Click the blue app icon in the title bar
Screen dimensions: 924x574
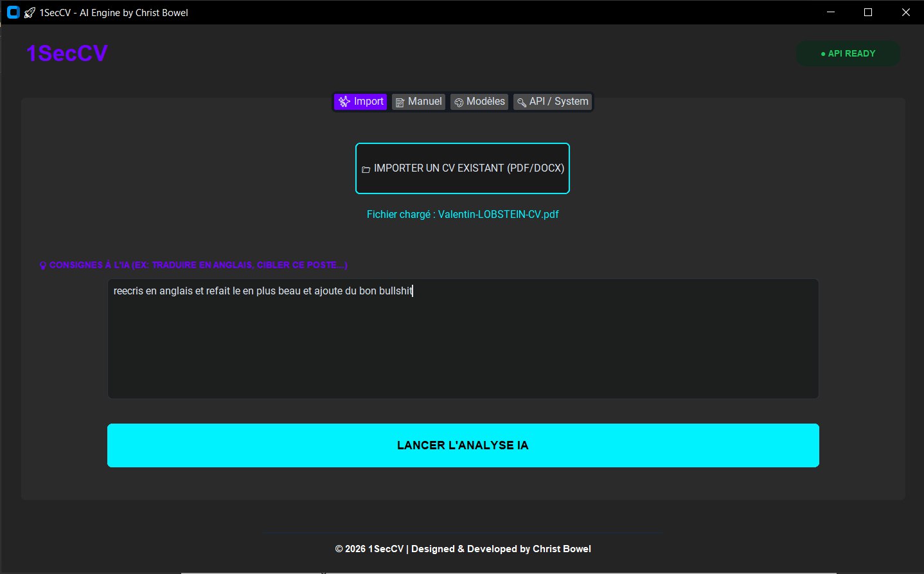[x=13, y=12]
